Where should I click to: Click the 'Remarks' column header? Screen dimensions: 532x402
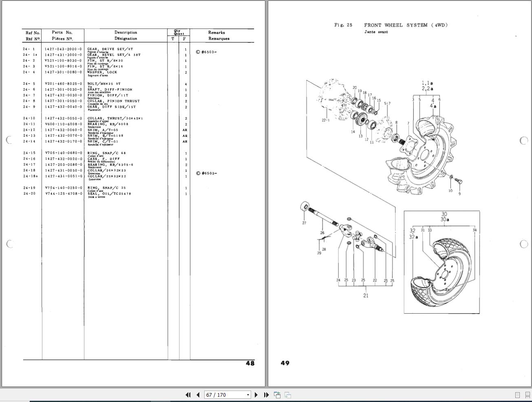click(216, 33)
